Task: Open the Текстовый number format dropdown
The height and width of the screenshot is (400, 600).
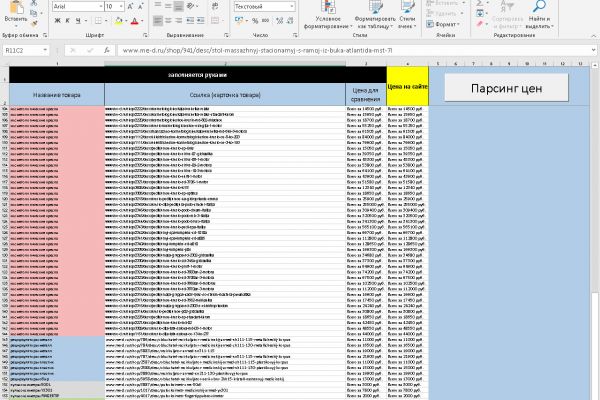Action: [x=292, y=7]
